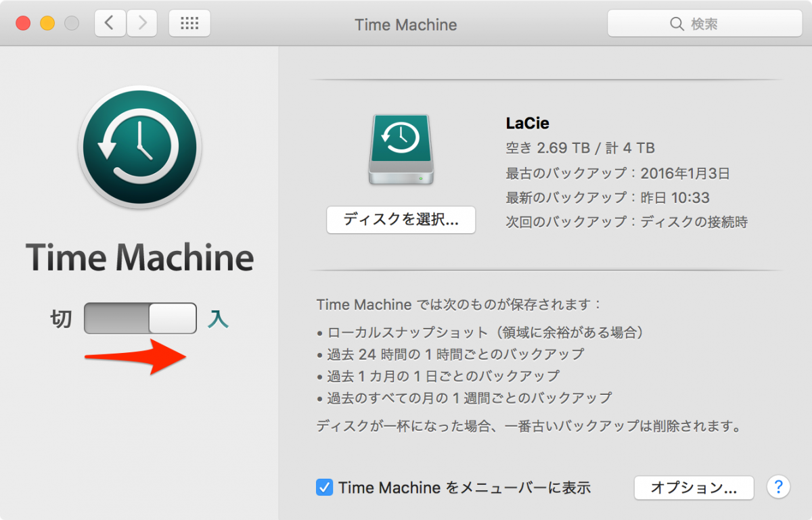Open the Show All preferences grid icon
This screenshot has height=520, width=812.
tap(189, 23)
